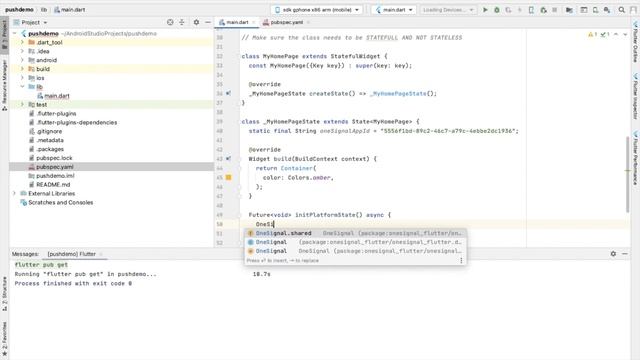The width and height of the screenshot is (640, 360).
Task: Click the completion popup more-options dots
Action: coord(461,260)
